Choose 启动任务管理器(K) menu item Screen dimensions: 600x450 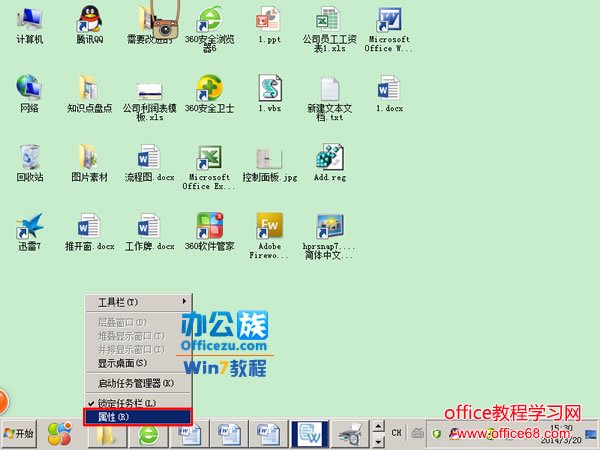tap(138, 383)
